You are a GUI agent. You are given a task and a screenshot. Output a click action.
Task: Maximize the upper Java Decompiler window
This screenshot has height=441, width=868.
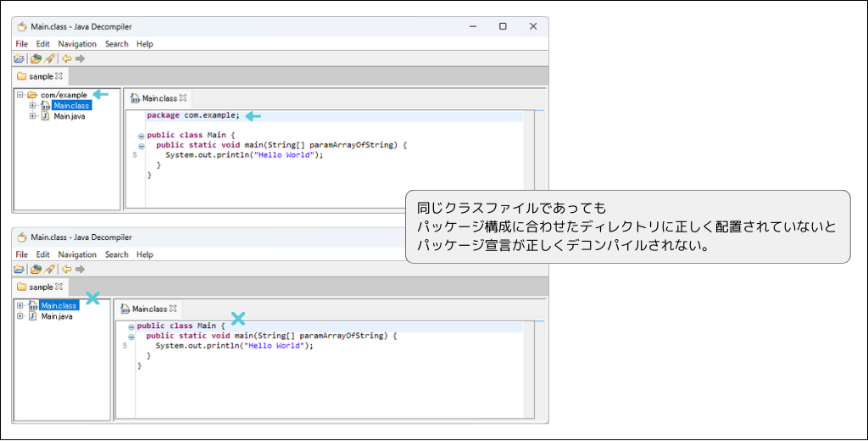tap(503, 26)
